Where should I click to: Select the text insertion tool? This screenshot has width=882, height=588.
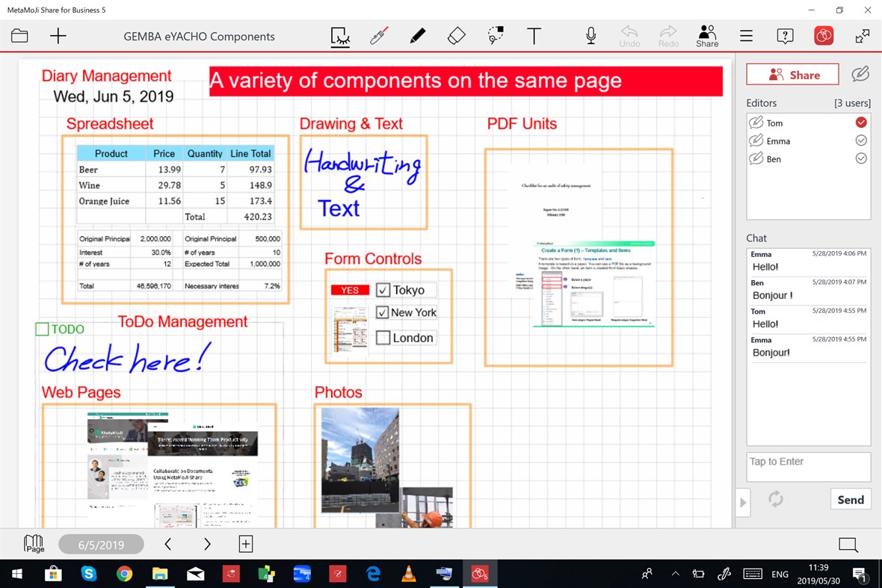534,35
